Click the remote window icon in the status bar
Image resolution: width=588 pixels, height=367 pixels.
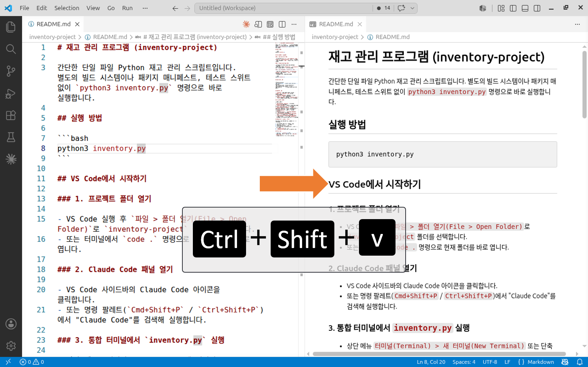point(8,362)
